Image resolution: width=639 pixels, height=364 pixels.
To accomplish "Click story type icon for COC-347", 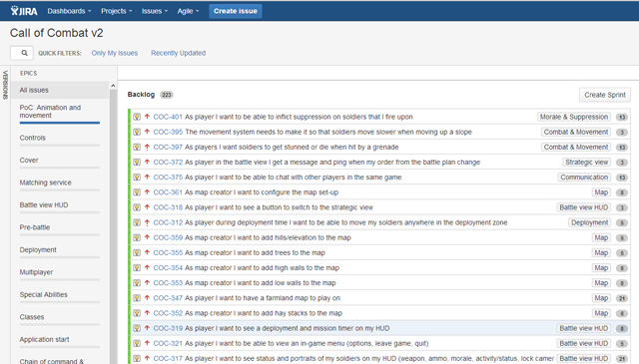I will pos(137,298).
